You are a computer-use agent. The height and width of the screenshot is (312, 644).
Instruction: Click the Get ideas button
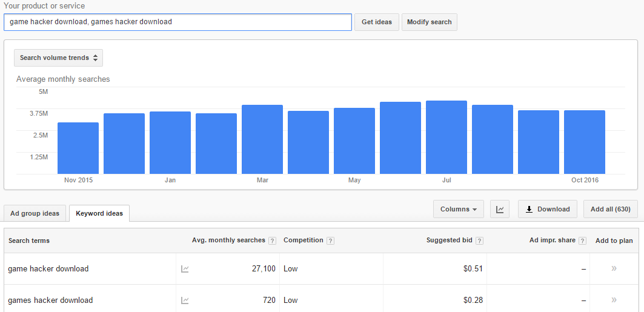point(377,22)
